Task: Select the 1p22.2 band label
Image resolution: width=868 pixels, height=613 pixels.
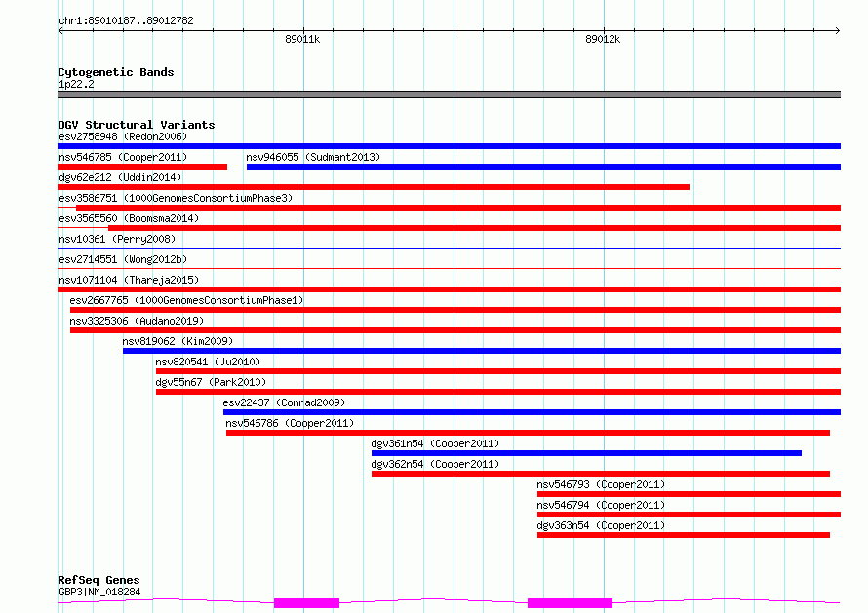Action: (76, 84)
